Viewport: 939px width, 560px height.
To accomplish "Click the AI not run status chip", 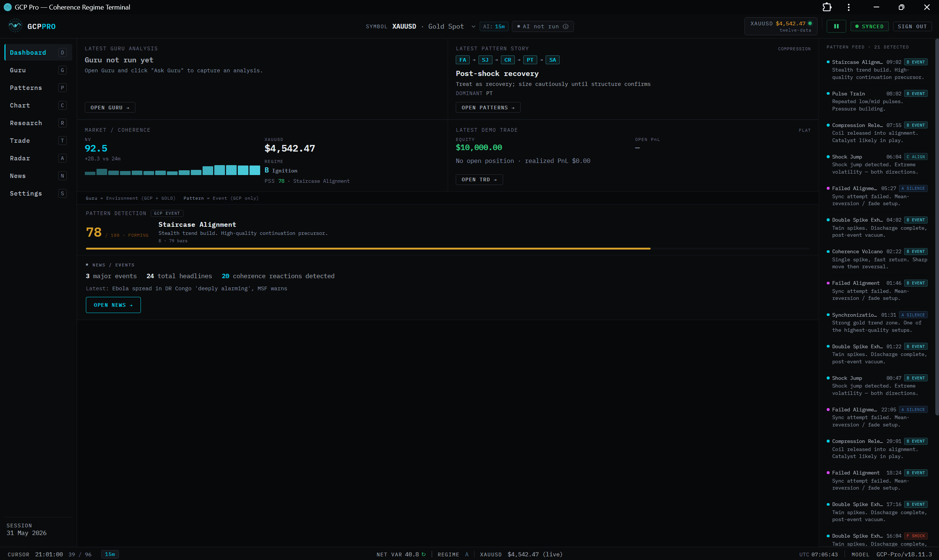I will 542,26.
